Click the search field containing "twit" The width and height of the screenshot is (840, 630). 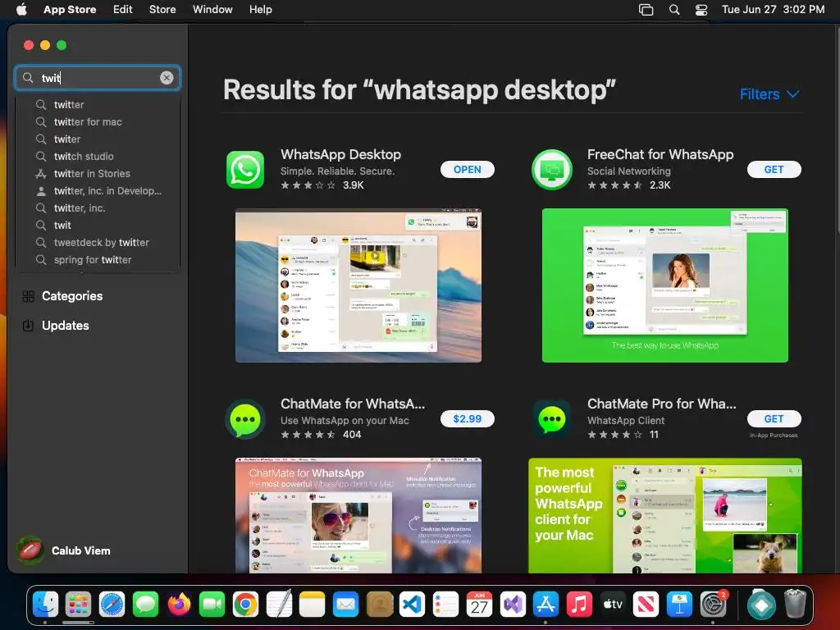98,78
